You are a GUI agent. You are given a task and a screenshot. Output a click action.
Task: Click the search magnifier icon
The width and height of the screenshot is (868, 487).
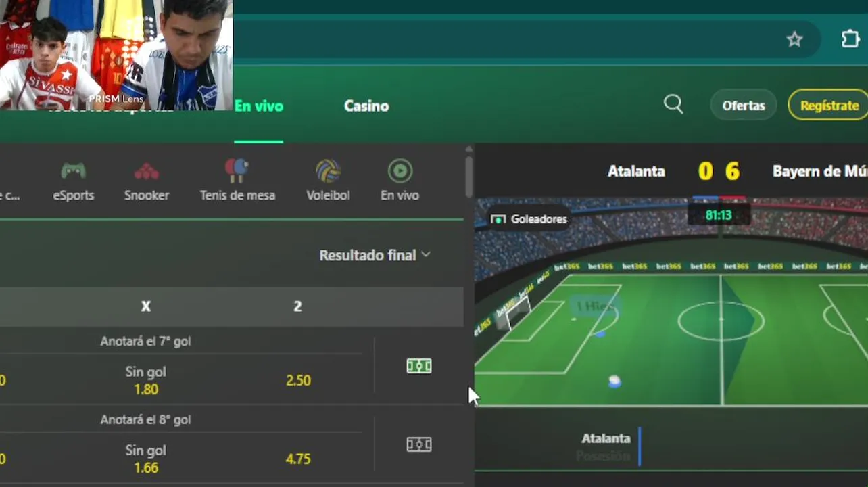tap(673, 104)
